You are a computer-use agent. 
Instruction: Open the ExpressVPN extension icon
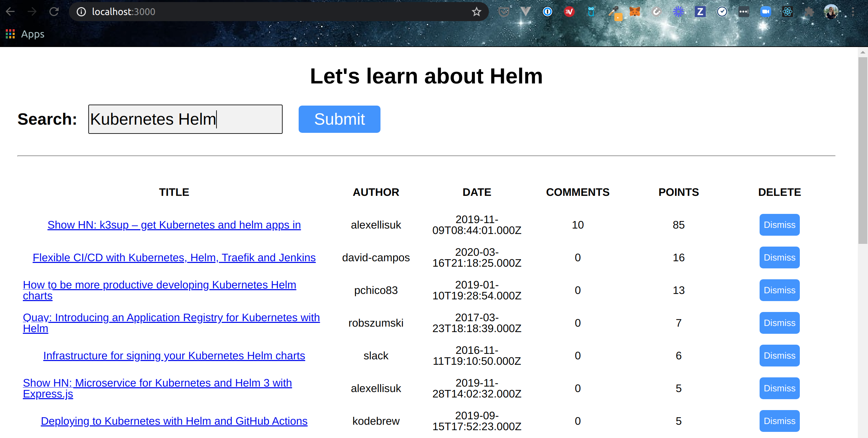pos(569,12)
